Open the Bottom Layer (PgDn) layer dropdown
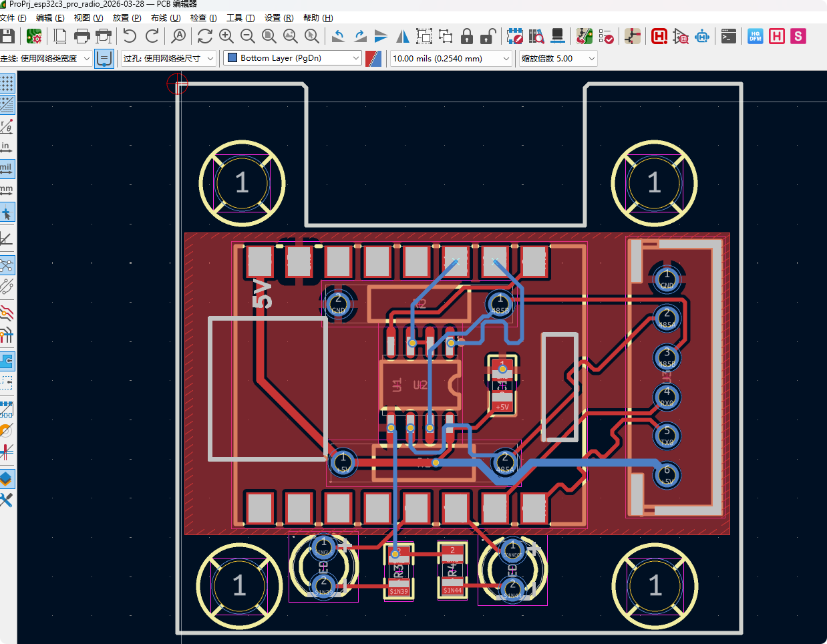The width and height of the screenshot is (827, 644). click(293, 59)
